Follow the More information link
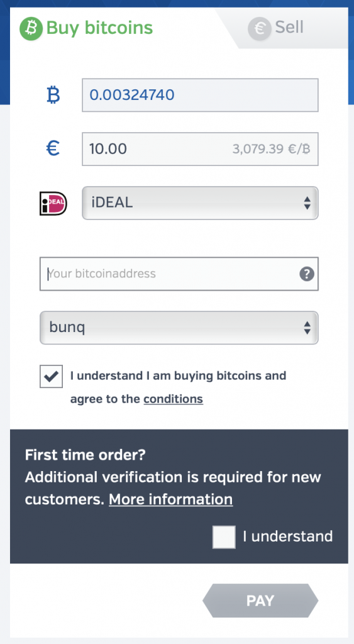Viewport: 354px width, 644px height. coord(171,499)
